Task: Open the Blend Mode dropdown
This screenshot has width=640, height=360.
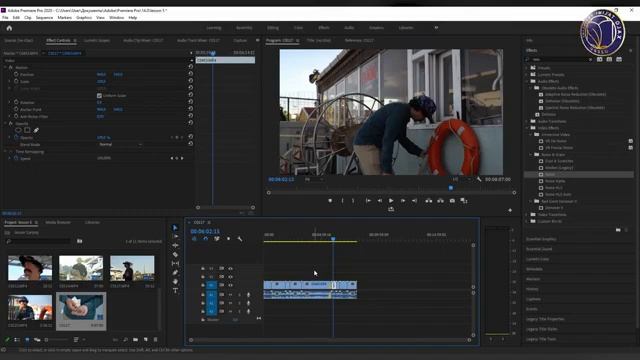Action: pyautogui.click(x=120, y=144)
